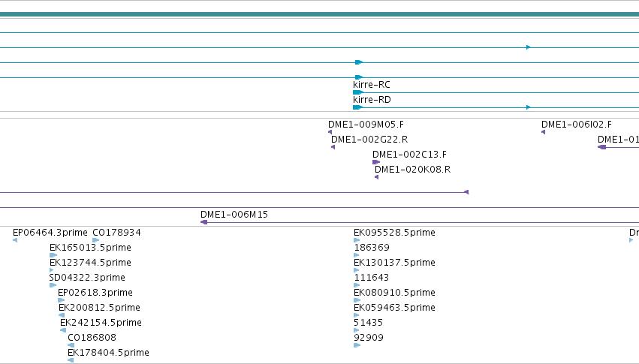
Task: Click the DME1-009M05.F clone end arrow
Action: click(330, 132)
